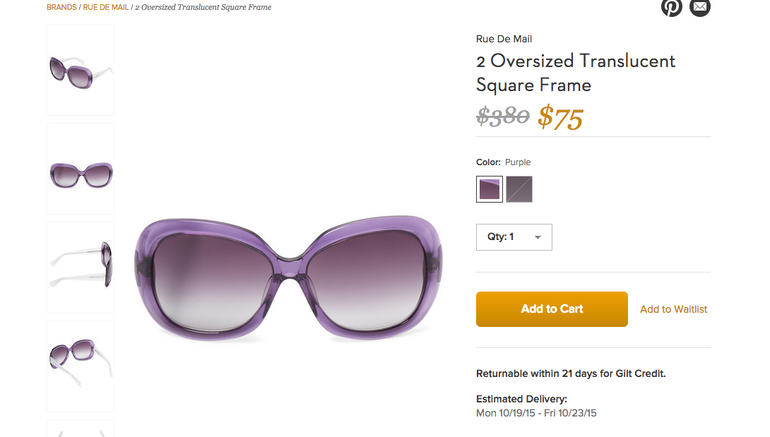This screenshot has height=437, width=770.
Task: Open the Qty dropdown
Action: tap(514, 237)
